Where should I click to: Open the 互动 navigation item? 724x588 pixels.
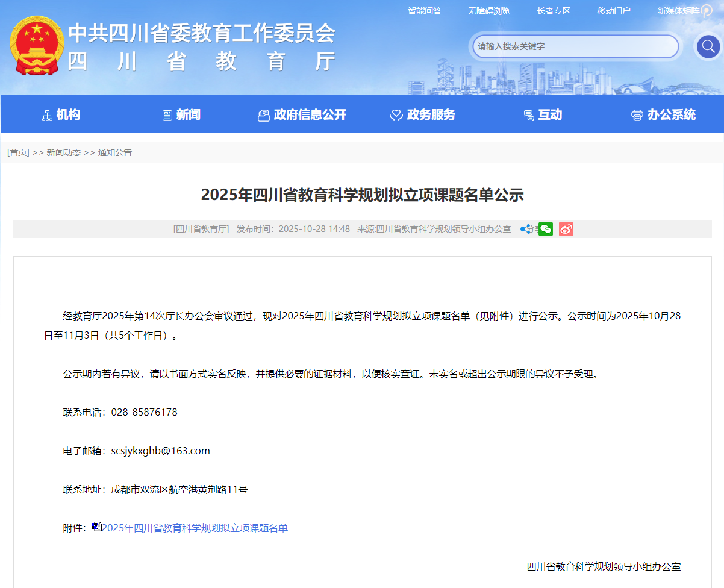(x=543, y=114)
